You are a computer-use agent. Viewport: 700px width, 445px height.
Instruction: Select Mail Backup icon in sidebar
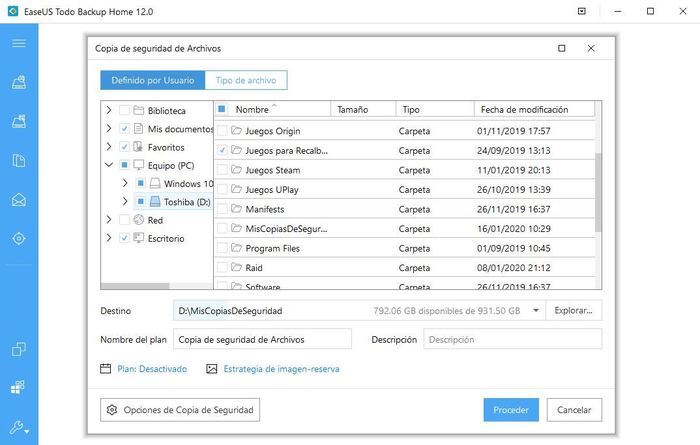(x=19, y=200)
